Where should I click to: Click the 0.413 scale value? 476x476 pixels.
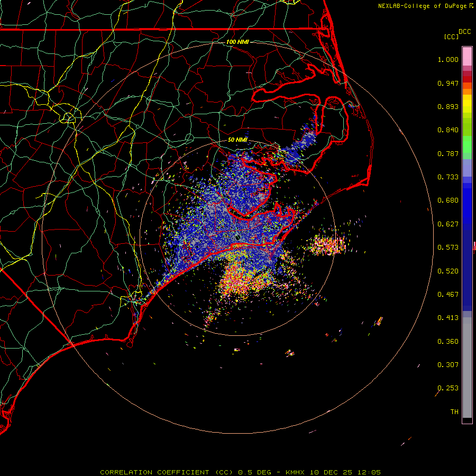448,318
